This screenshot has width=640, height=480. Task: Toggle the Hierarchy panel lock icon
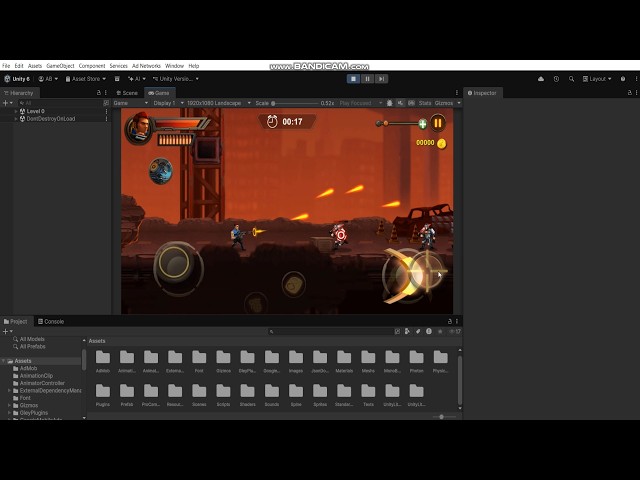[x=98, y=93]
